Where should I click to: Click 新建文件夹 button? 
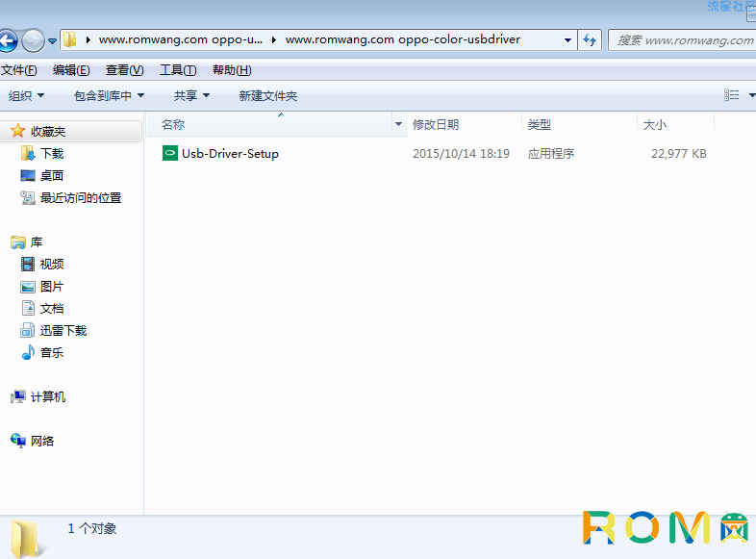(268, 95)
